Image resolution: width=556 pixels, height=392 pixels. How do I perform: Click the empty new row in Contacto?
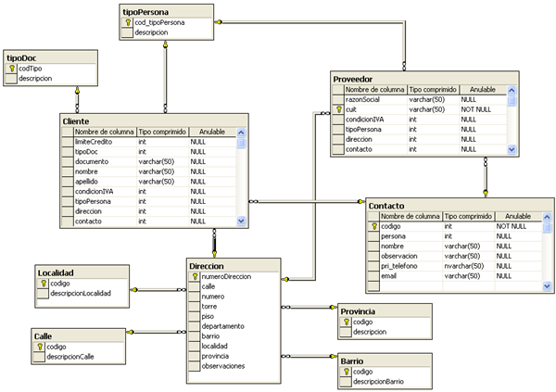tap(455, 286)
